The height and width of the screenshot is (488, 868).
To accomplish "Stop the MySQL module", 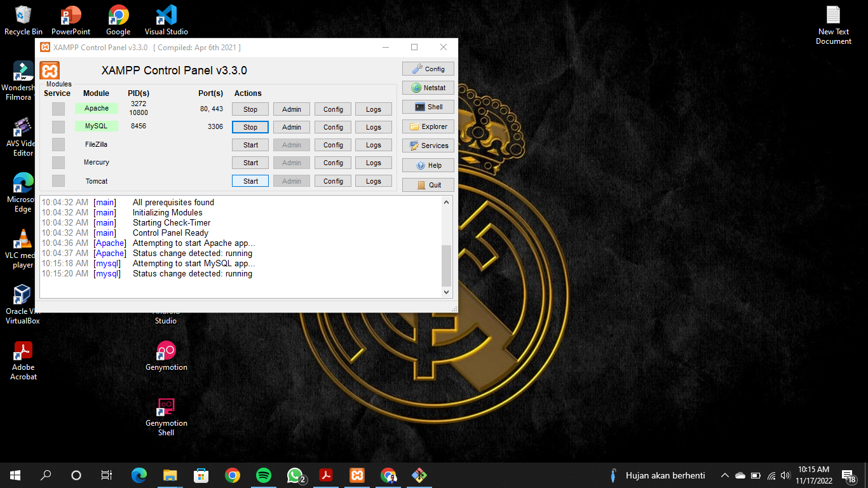I will 250,127.
